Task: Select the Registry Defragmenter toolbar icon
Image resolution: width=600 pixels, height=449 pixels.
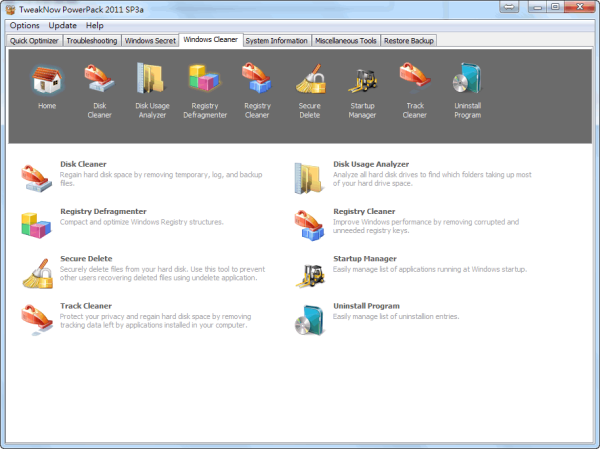Action: click(204, 80)
